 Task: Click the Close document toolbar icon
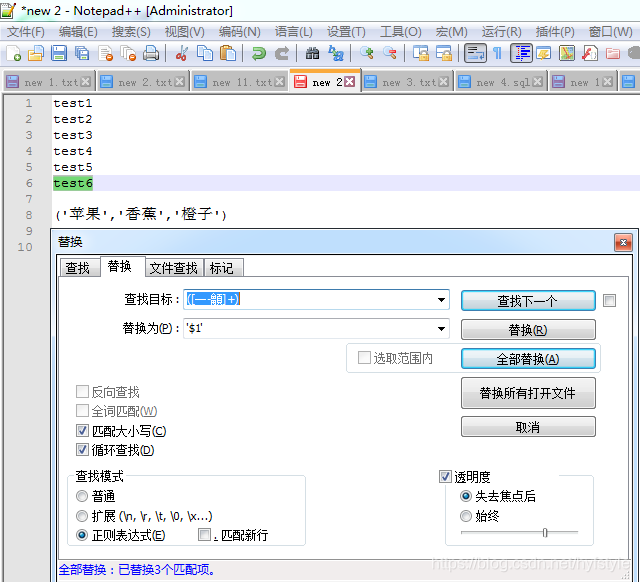point(105,53)
